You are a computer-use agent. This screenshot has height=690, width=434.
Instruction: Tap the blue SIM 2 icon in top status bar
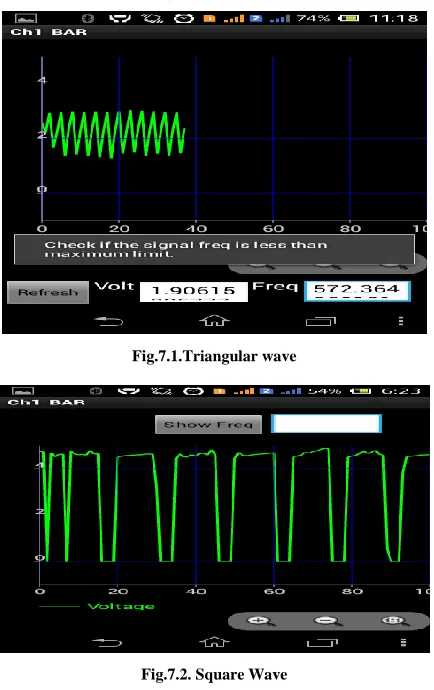(x=256, y=18)
